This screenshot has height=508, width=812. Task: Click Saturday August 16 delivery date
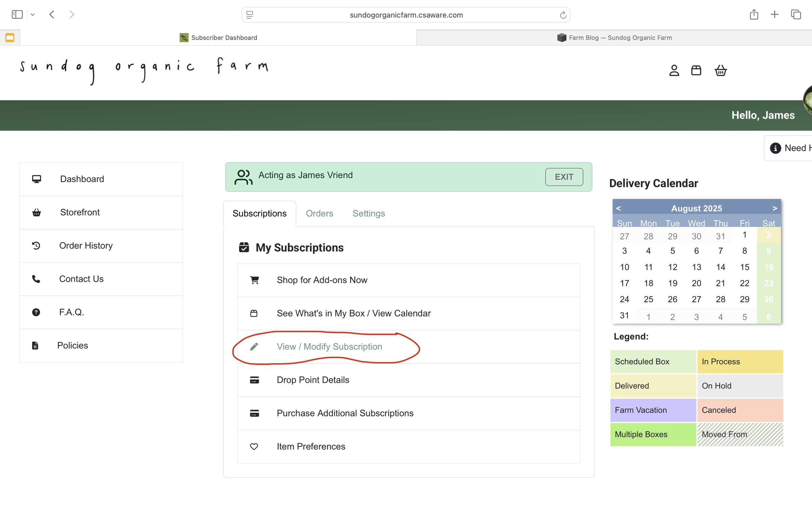[x=768, y=267]
